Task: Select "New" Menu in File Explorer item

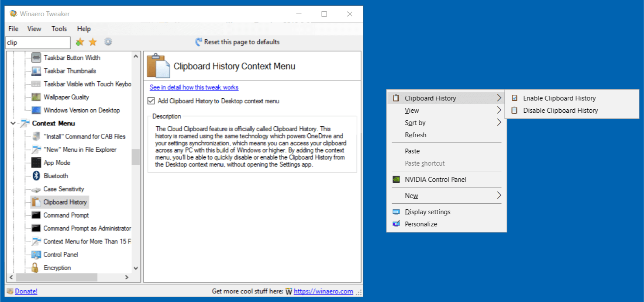Action: (x=80, y=149)
